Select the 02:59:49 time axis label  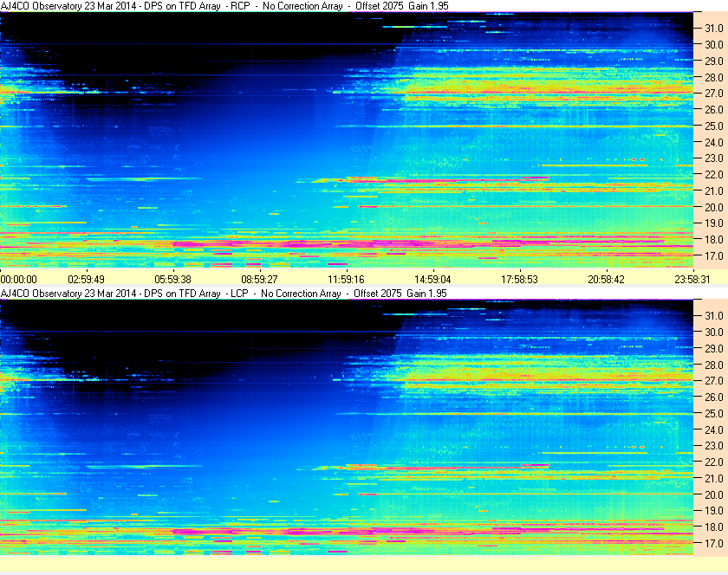(87, 280)
